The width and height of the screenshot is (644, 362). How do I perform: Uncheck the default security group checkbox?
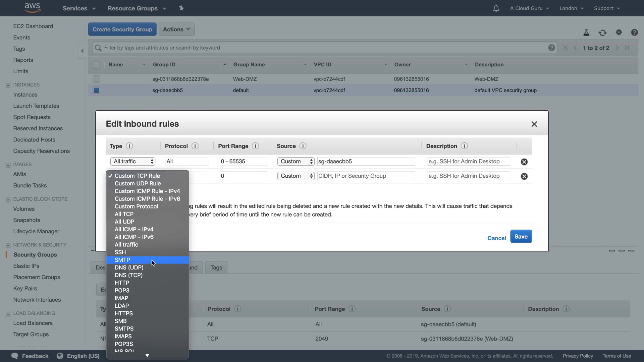(x=96, y=90)
